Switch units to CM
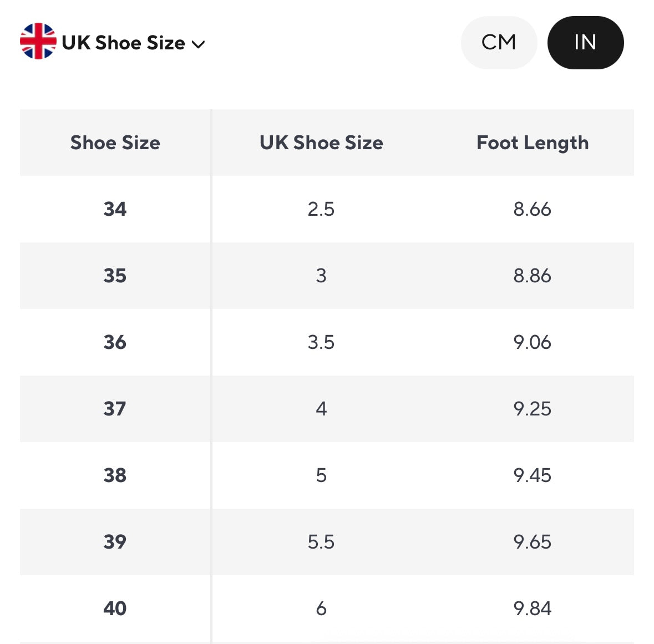Screen dimensions: 654x644 point(499,43)
